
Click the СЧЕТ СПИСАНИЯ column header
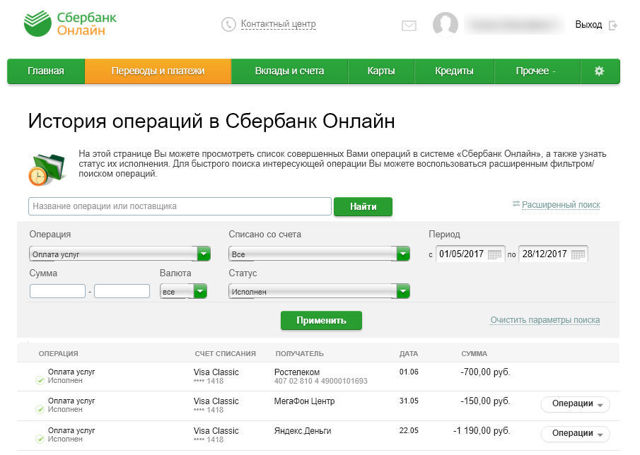[x=225, y=354]
